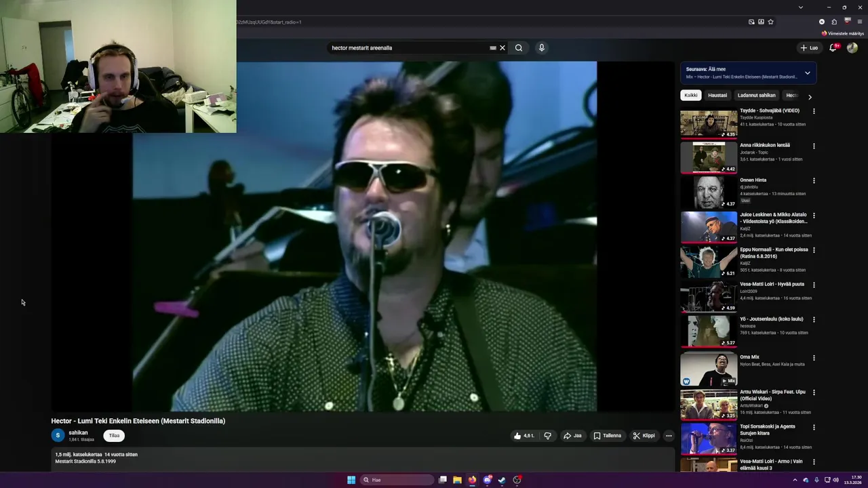Viewport: 868px width, 488px height.
Task: Open Onnen Hinta video thumbnail
Action: click(x=709, y=193)
